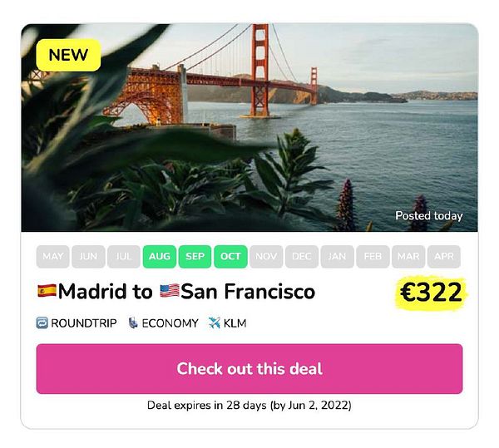Click the €322 highlighted price

click(x=431, y=293)
